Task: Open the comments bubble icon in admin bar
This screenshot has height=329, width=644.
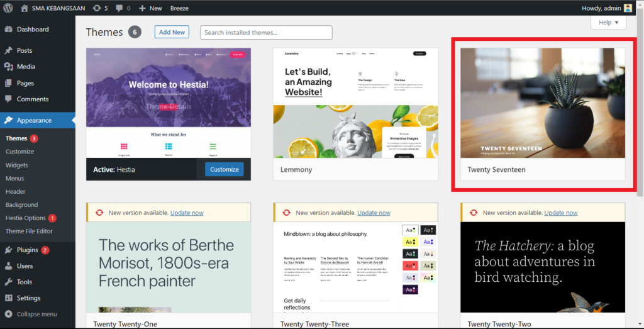Action: tap(119, 8)
